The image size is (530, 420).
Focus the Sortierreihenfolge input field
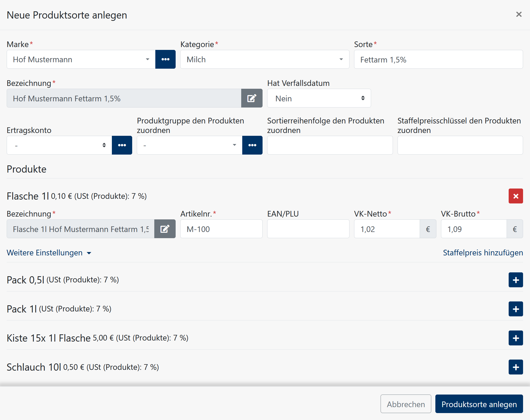330,145
